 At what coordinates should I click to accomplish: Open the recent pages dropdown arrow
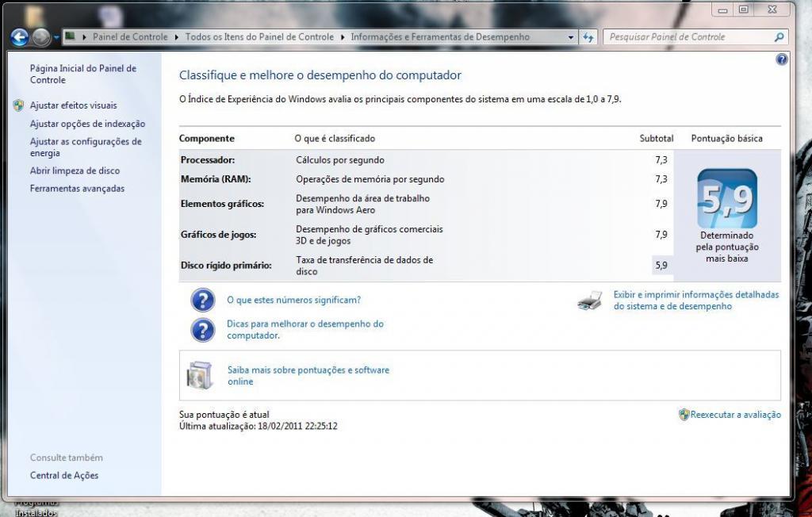click(x=56, y=37)
